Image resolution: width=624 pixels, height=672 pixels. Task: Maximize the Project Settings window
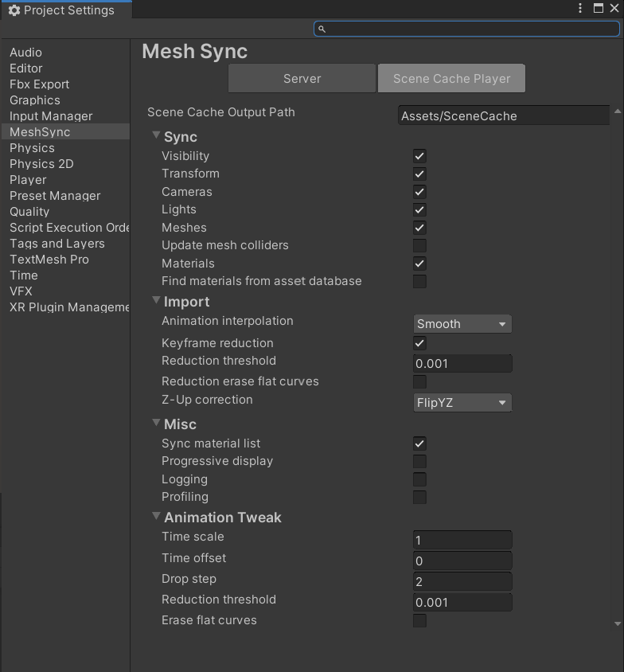click(x=598, y=8)
